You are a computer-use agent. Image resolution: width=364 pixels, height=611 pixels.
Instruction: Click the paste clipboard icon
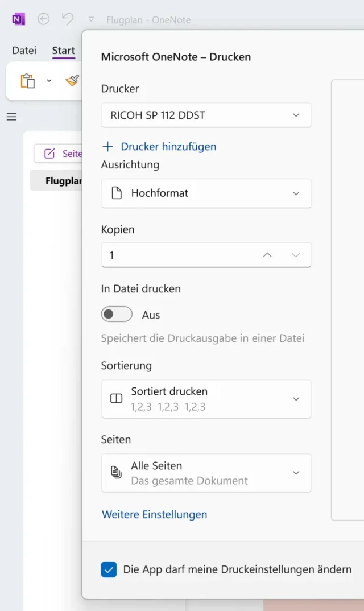click(28, 81)
